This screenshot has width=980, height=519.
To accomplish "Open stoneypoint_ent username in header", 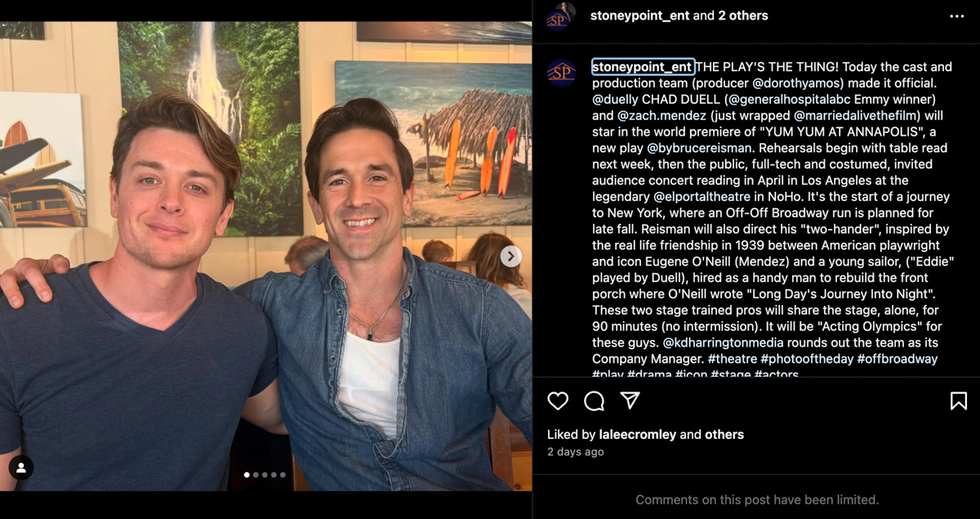I will tap(639, 16).
